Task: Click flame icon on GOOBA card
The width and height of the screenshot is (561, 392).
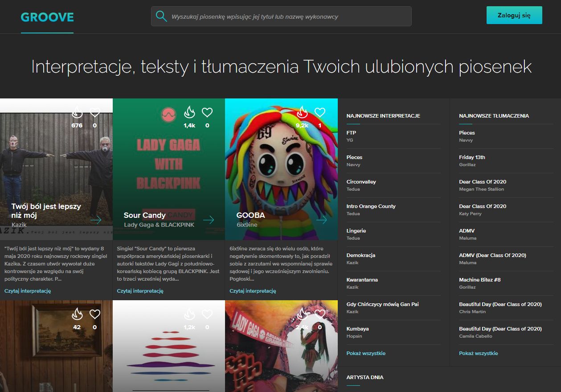Action: [x=302, y=112]
